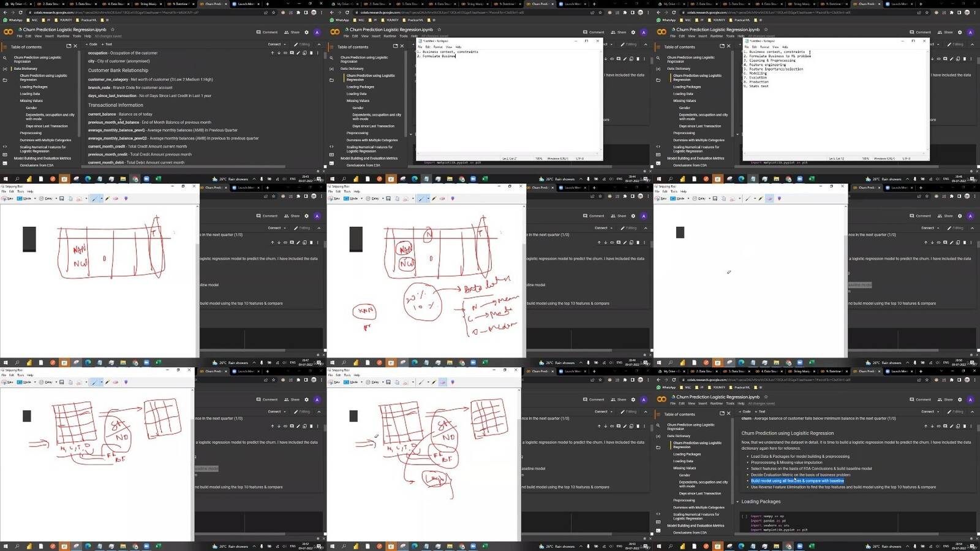The image size is (980, 551).
Task: Start New snip in blank-canvas Snipping Tool frame
Action: coord(661,199)
